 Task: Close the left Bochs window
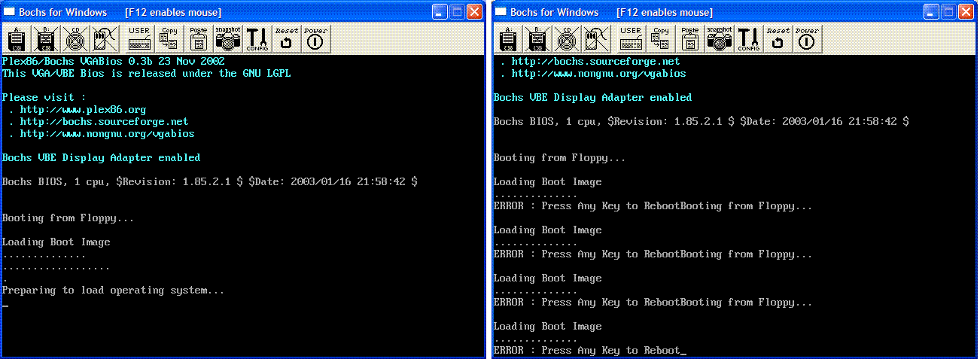474,12
